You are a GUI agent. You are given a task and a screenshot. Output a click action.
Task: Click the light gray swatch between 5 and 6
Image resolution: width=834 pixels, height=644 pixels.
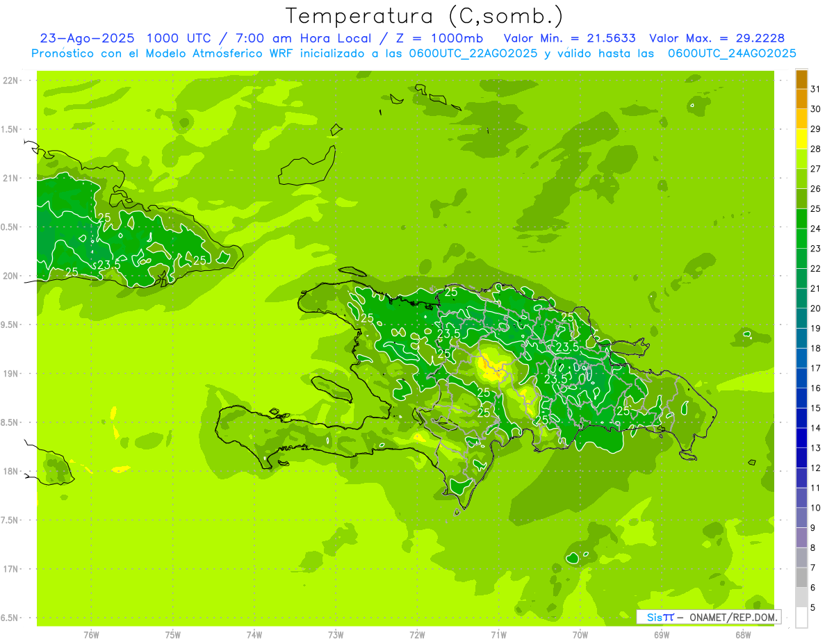801,597
